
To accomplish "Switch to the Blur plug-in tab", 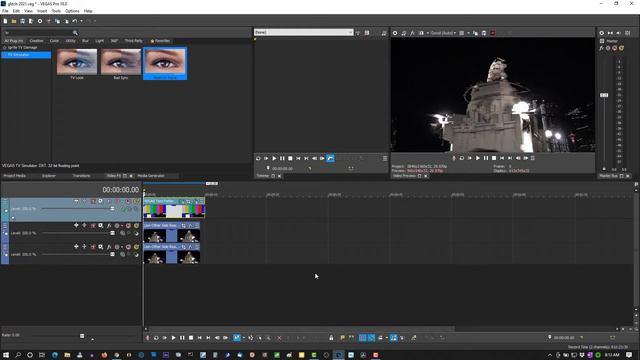I will click(x=85, y=41).
